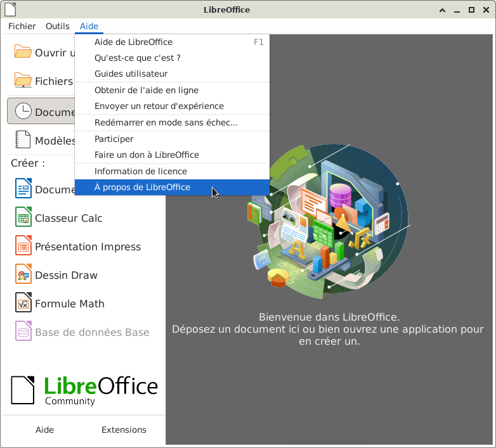Viewport: 496px width, 448px height.
Task: Click the Draw drawing icon
Action: pyautogui.click(x=23, y=274)
